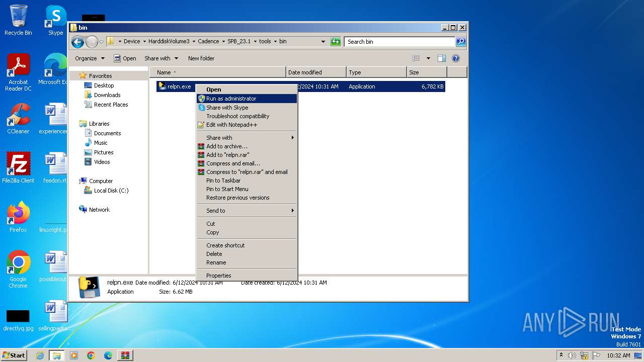Screen dimensions: 644x362
Task: Open sellingpacka document on desktop
Action: click(55, 316)
